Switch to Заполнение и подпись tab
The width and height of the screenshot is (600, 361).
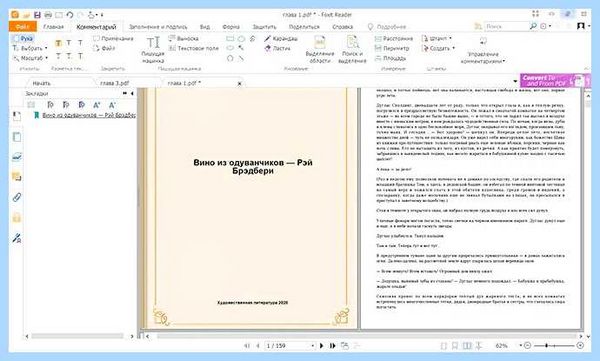point(158,27)
